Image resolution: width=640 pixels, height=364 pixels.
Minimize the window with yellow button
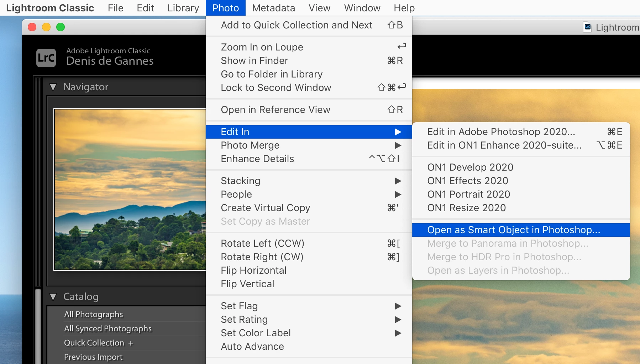[46, 27]
